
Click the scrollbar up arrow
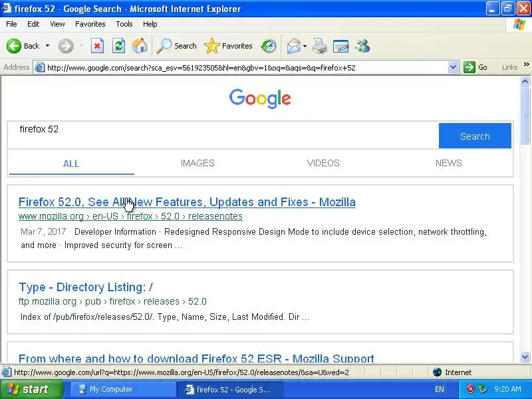pyautogui.click(x=525, y=81)
